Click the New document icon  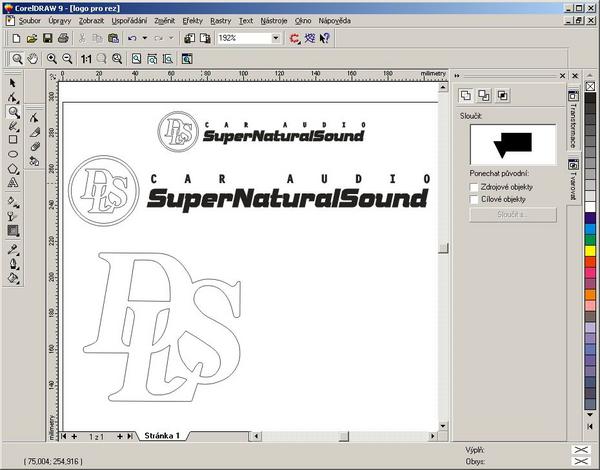[x=16, y=38]
